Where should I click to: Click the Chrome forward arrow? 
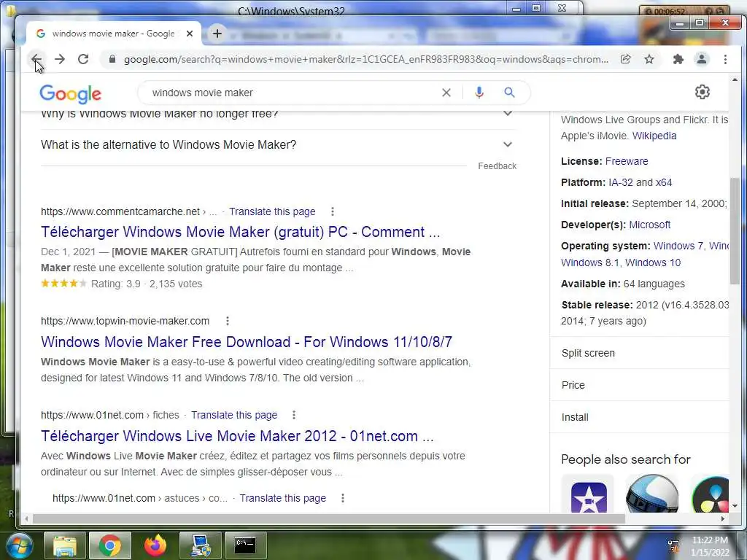click(60, 59)
